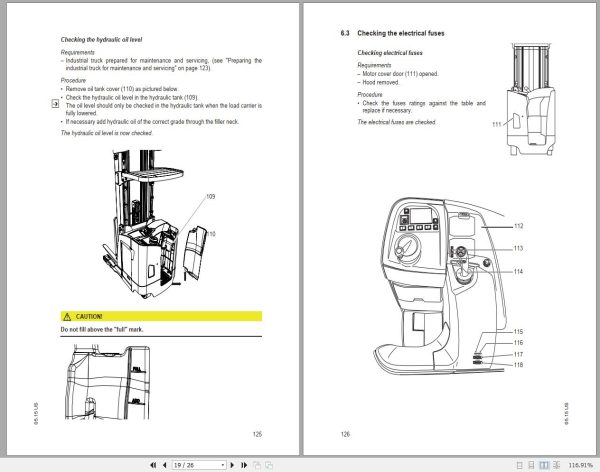Click callout label 109

coord(210,196)
